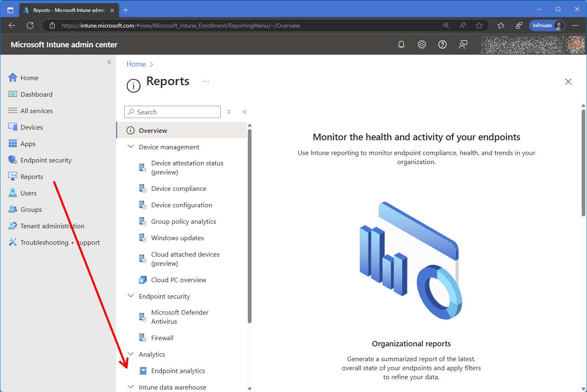Go to Devices in left navigation
Screen dimensions: 587x392
32,127
